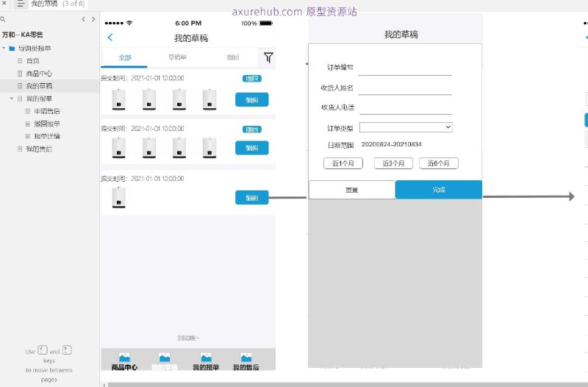This screenshot has width=588, height=387.
Task: Click the 万和--KA零售 project title
Action: point(23,35)
